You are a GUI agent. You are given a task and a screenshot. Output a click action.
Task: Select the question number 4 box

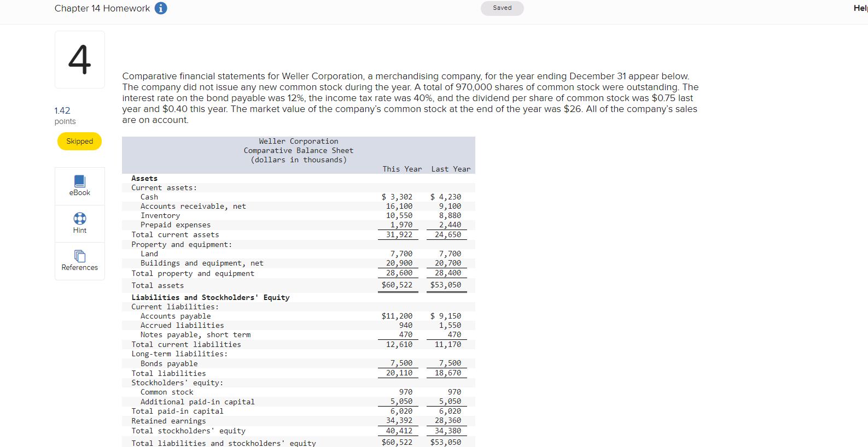point(80,60)
